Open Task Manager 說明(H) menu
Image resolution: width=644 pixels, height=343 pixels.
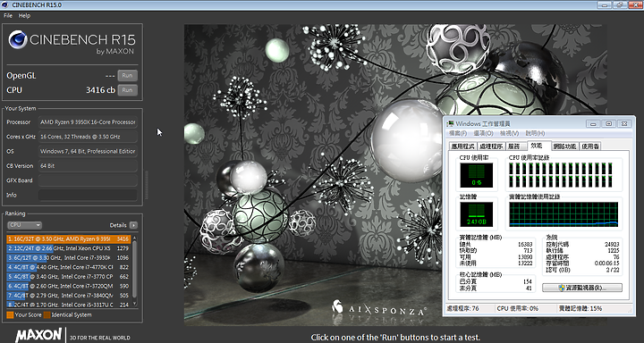coord(535,133)
